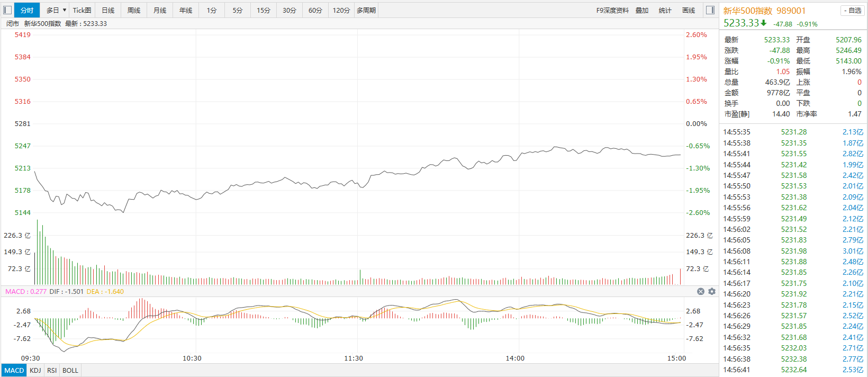868x377 pixels.
Task: Switch indicator to KDJ
Action: [x=35, y=370]
